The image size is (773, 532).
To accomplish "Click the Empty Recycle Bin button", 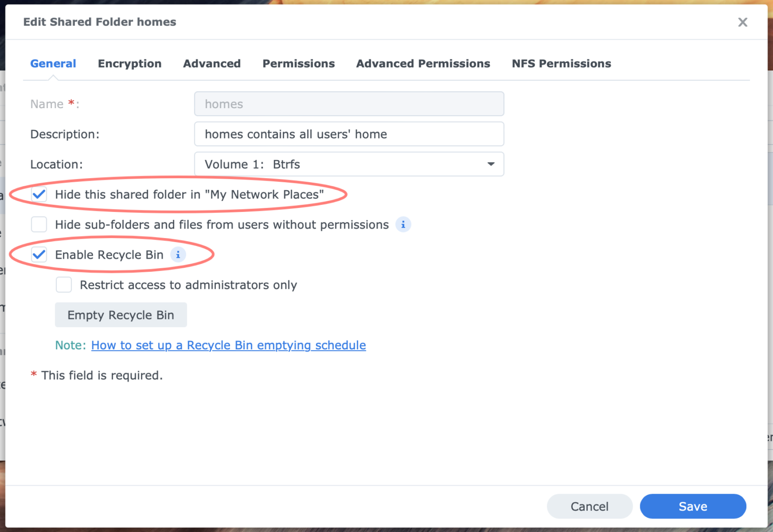I will coord(121,315).
